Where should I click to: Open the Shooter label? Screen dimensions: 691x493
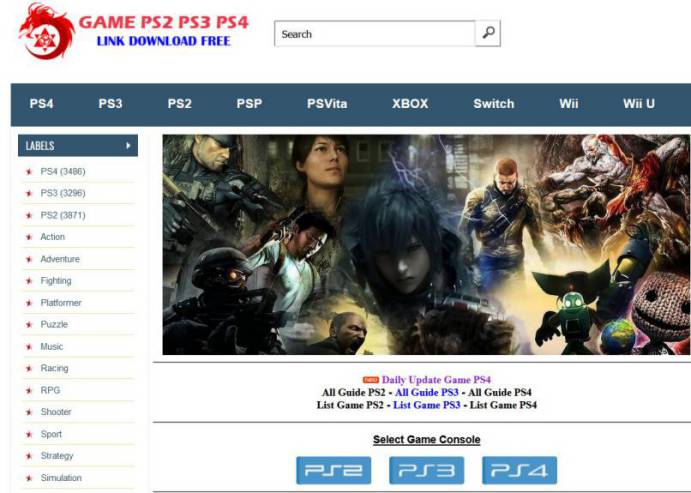pyautogui.click(x=56, y=412)
